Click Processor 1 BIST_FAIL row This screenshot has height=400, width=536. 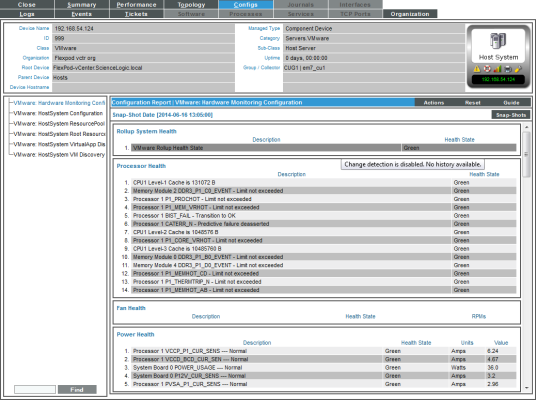tap(323, 215)
